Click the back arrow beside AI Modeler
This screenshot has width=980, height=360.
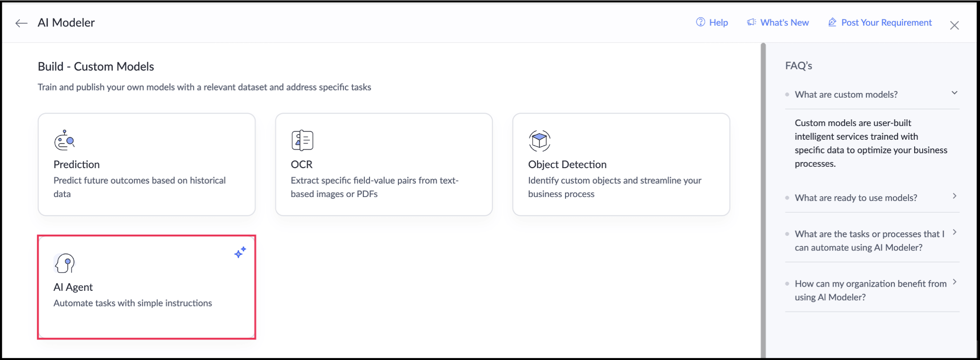(x=21, y=23)
